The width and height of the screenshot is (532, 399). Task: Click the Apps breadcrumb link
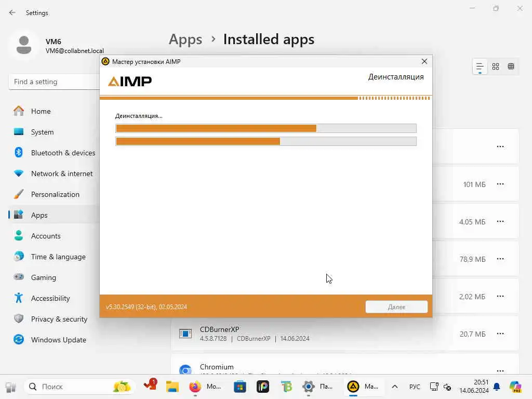click(185, 39)
